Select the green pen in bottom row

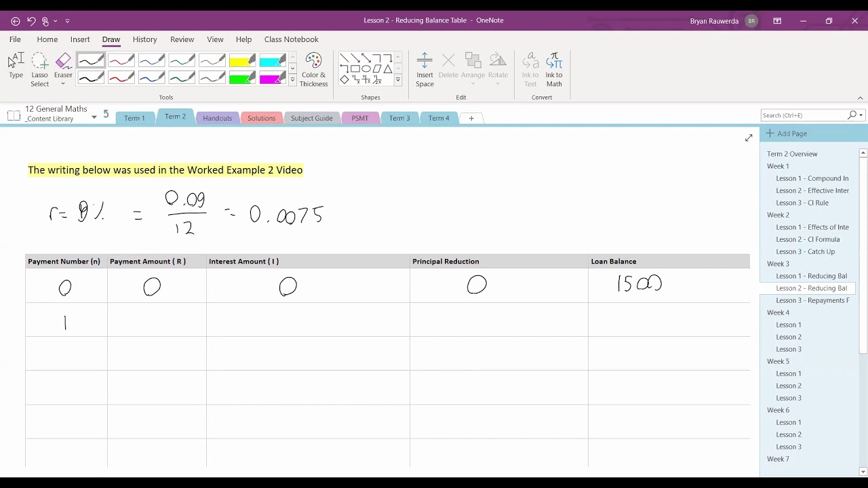[x=182, y=78]
